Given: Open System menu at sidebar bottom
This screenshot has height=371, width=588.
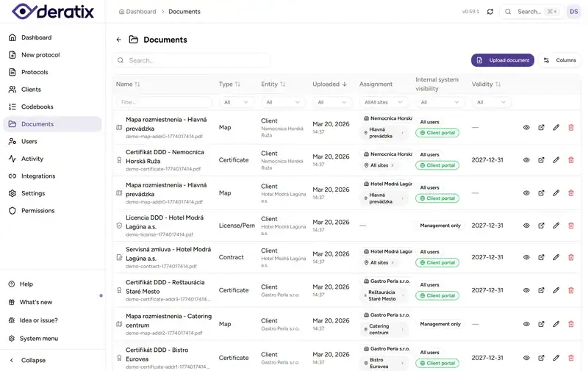Looking at the screenshot, I should [x=52, y=339].
